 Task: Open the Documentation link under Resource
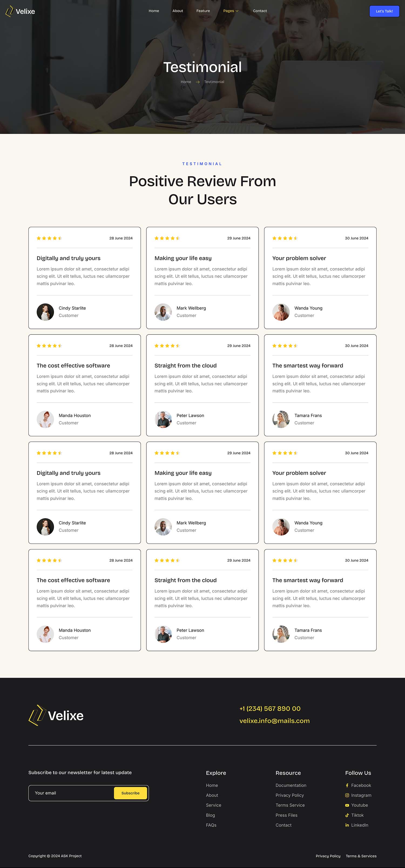point(291,785)
